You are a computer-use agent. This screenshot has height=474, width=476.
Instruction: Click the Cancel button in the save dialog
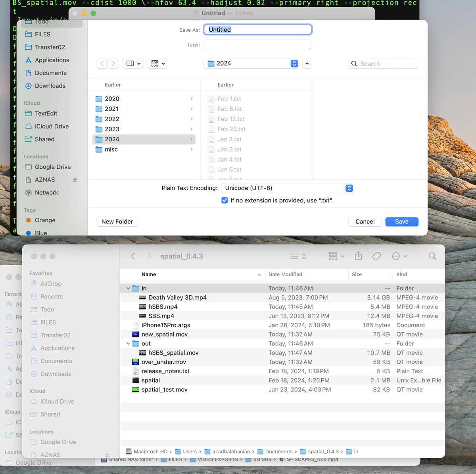pos(365,222)
